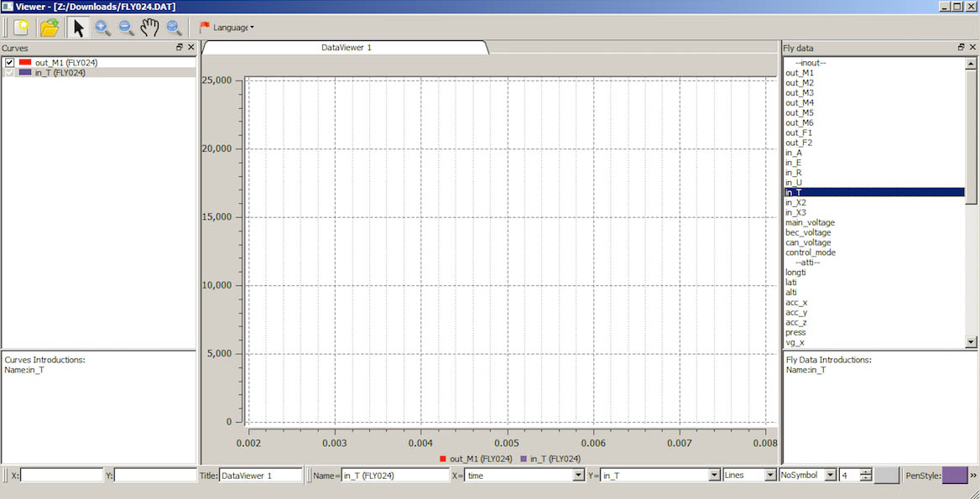Image resolution: width=980 pixels, height=499 pixels.
Task: Select in_E in Fly data list
Action: pyautogui.click(x=874, y=163)
